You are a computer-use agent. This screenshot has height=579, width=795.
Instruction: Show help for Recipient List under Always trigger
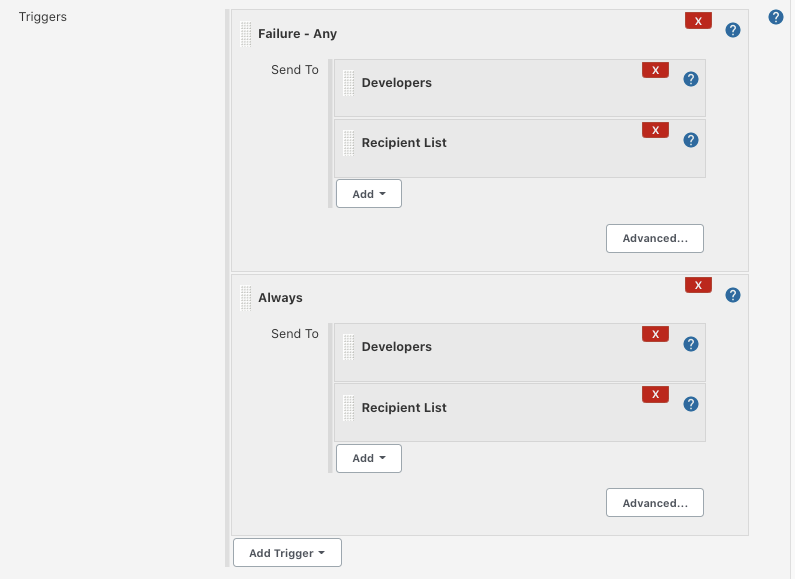coord(690,404)
